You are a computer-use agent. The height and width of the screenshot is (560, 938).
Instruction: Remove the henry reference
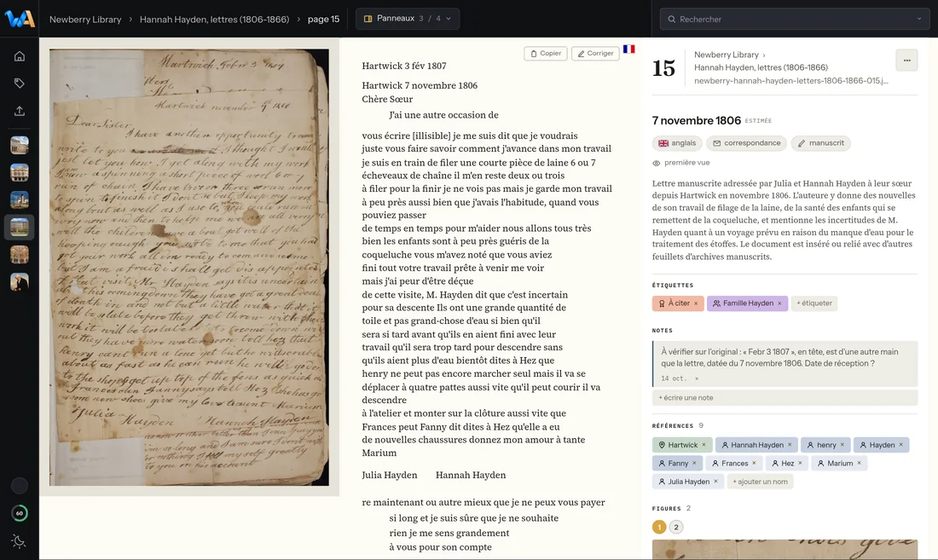pos(842,445)
